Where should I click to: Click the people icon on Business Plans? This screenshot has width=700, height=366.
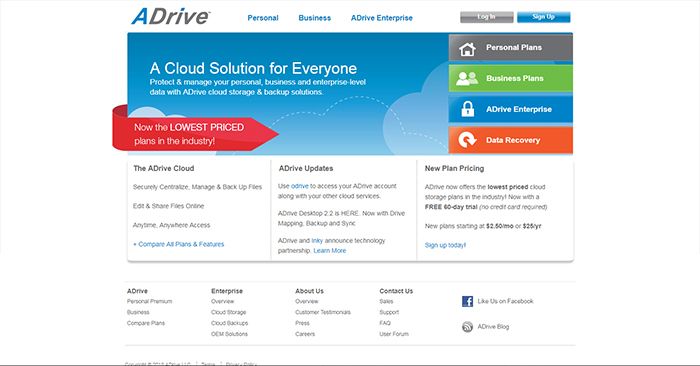tap(467, 79)
